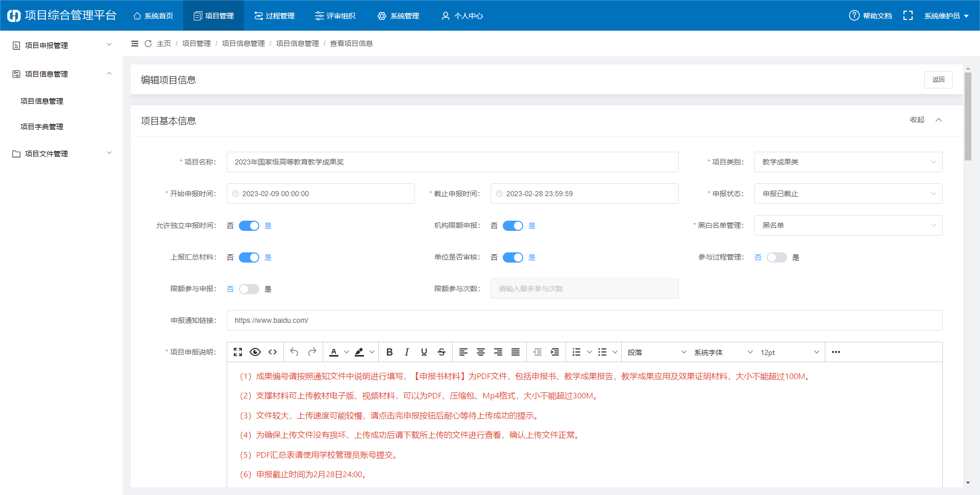Open the text color picker in editor
The image size is (980, 495).
(347, 352)
